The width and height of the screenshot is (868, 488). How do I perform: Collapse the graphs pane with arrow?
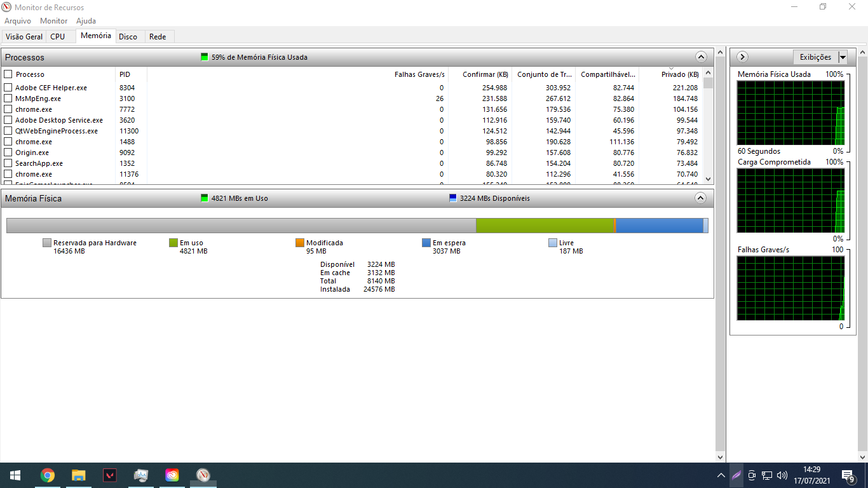click(742, 57)
